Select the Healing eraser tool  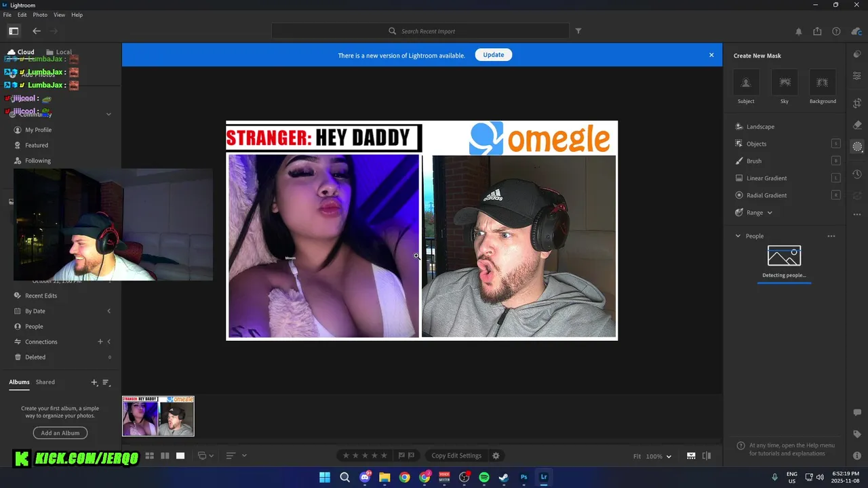[857, 125]
